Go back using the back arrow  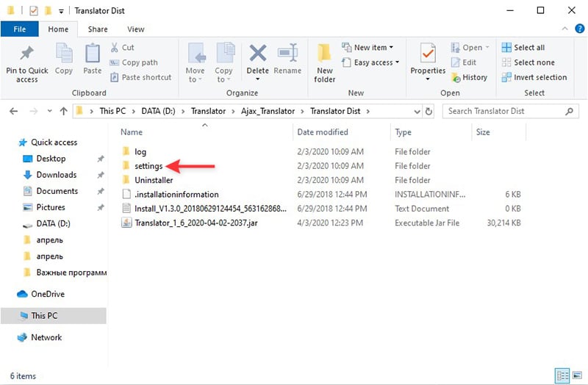(13, 112)
